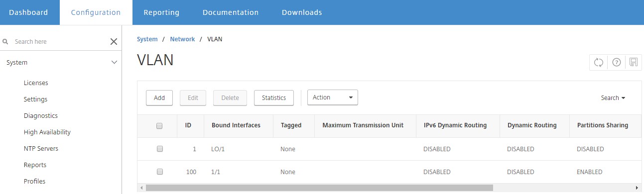
Task: Sort by Partitions Sharing column header
Action: click(603, 125)
